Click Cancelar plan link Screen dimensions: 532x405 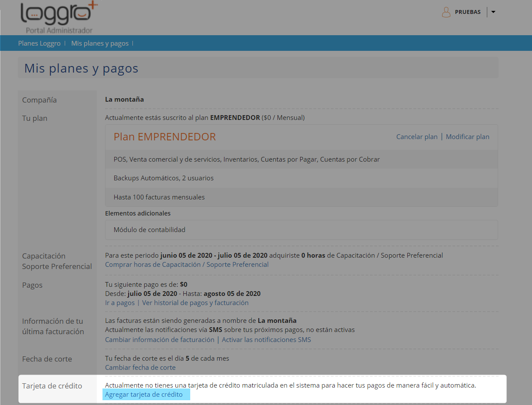(x=416, y=137)
